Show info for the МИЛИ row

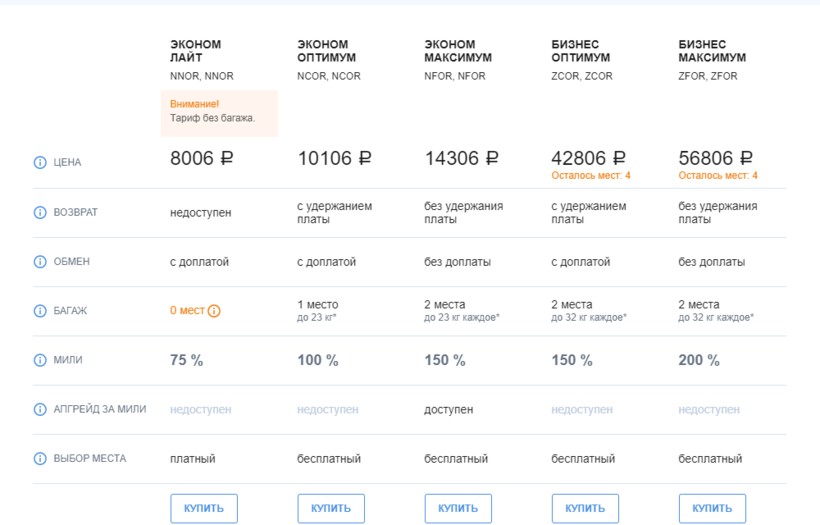point(40,360)
